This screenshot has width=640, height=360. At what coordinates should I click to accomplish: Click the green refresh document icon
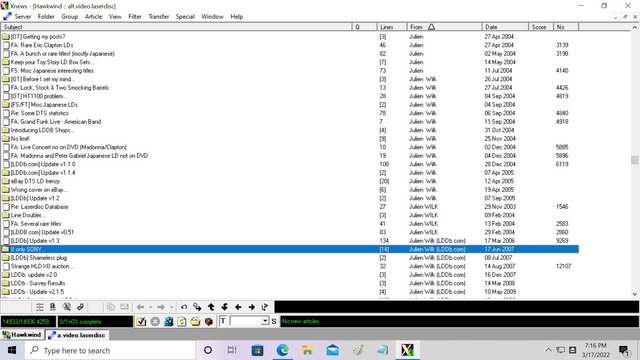(x=182, y=322)
